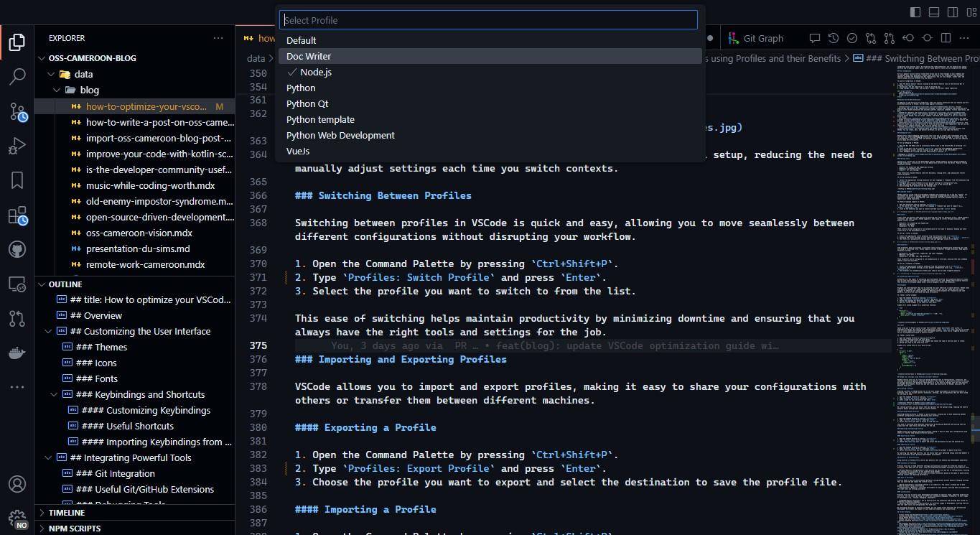Select the Default profile
980x535 pixels.
(x=490, y=40)
